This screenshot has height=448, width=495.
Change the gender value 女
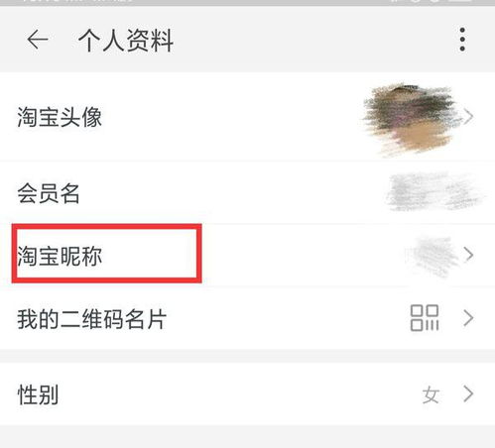pos(431,395)
